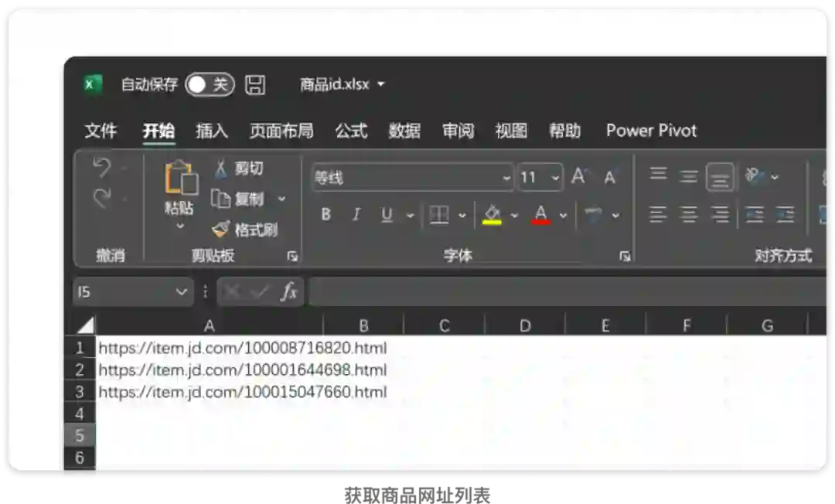Apply the yellow fill color

pos(492,215)
